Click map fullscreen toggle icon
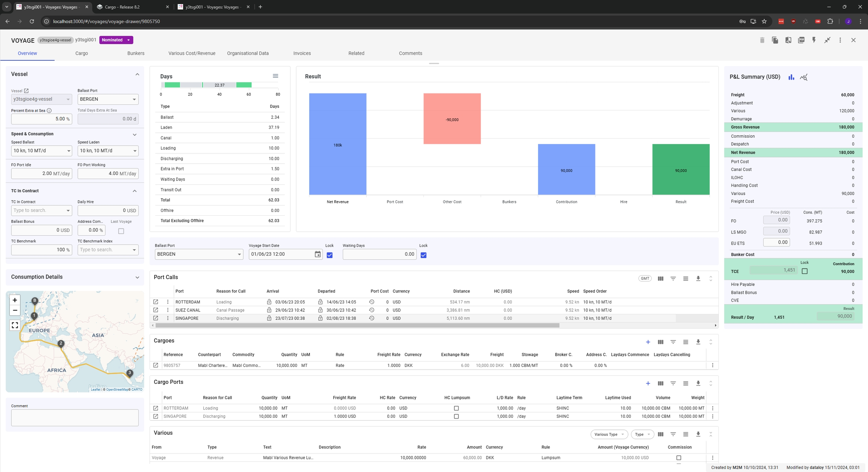Screen dimensions: 868x472 [15, 325]
